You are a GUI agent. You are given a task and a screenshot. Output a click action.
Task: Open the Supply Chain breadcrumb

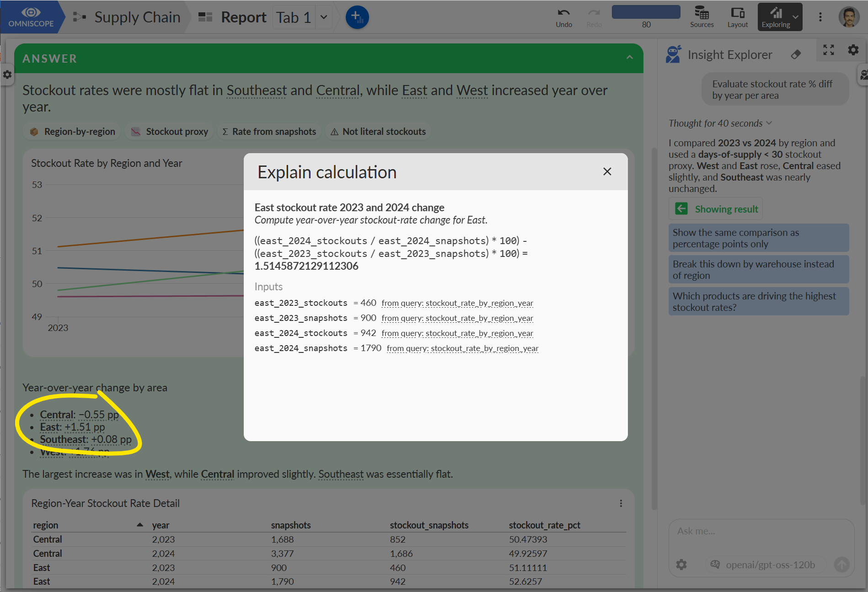click(137, 17)
